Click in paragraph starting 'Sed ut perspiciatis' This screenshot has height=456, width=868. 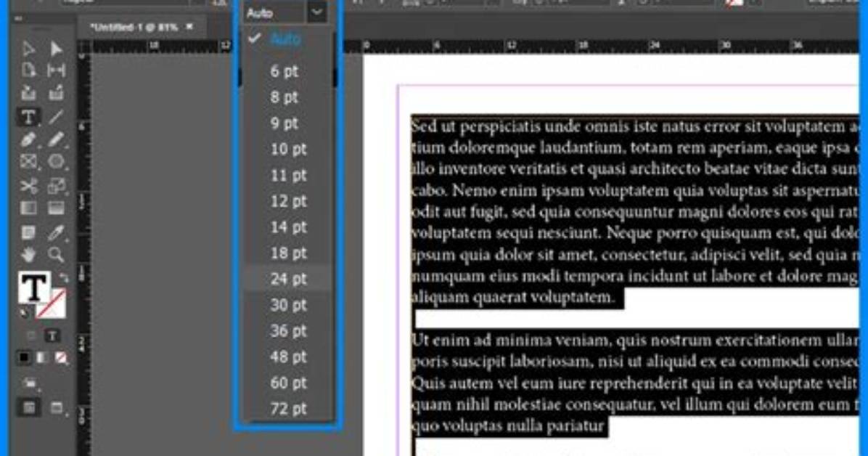coord(635,211)
